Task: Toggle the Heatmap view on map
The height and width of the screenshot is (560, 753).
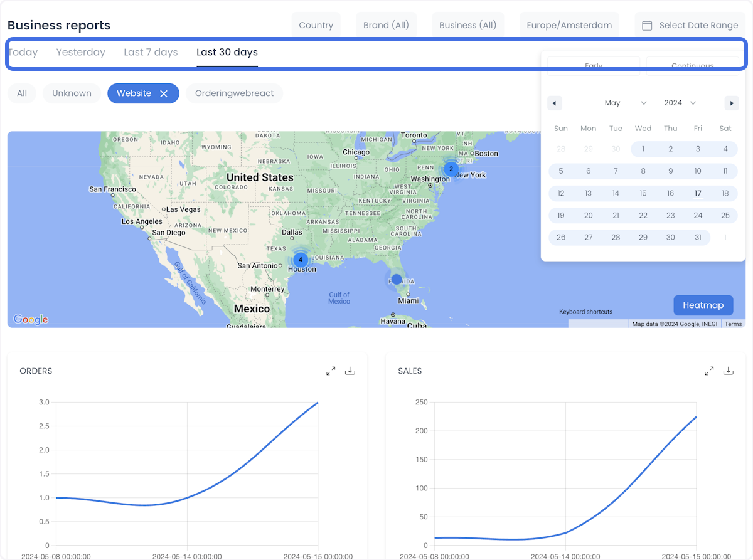Action: [703, 305]
